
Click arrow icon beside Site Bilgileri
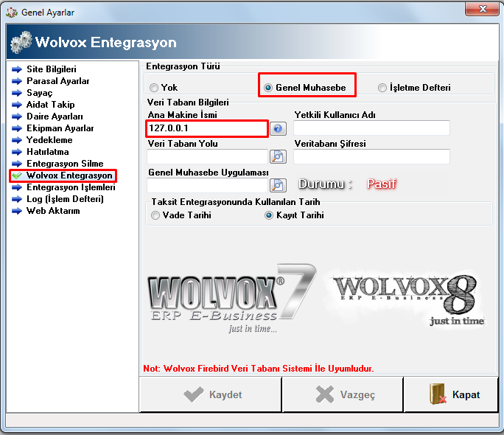tap(17, 69)
